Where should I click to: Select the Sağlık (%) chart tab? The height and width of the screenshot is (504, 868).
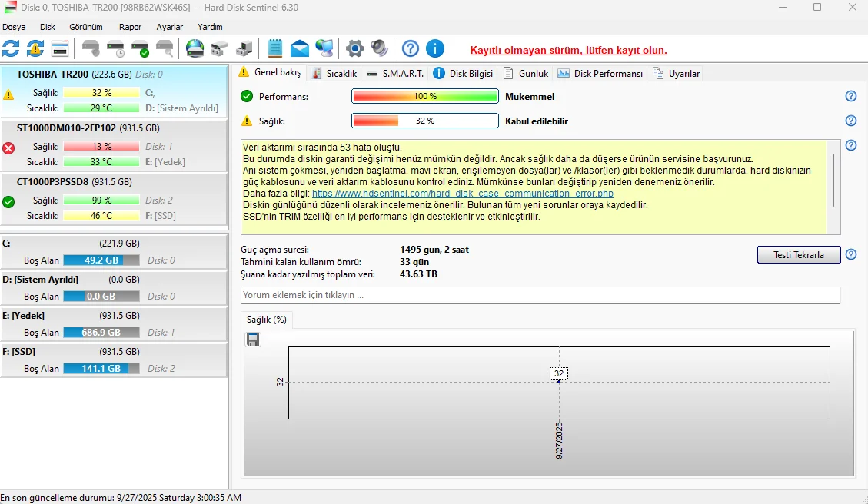267,320
